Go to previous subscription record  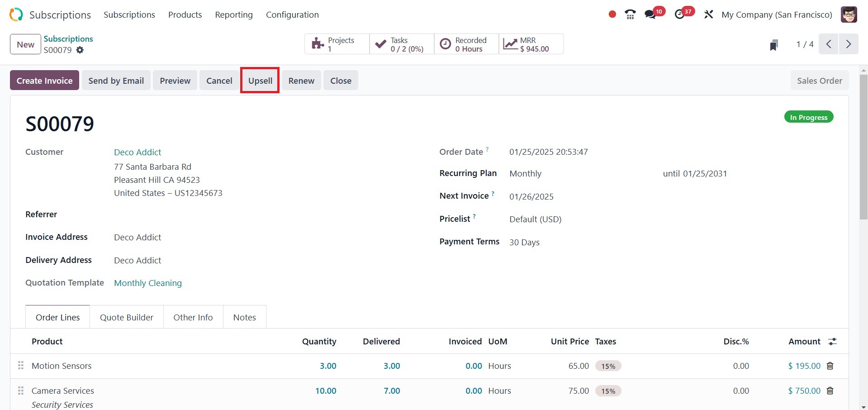[829, 44]
